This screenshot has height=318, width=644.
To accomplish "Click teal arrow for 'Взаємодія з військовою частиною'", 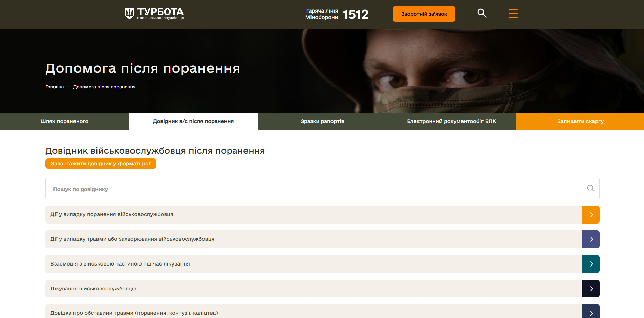I will point(591,264).
